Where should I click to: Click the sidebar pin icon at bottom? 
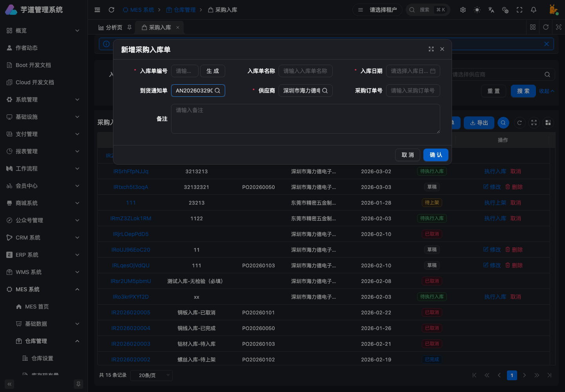click(78, 384)
